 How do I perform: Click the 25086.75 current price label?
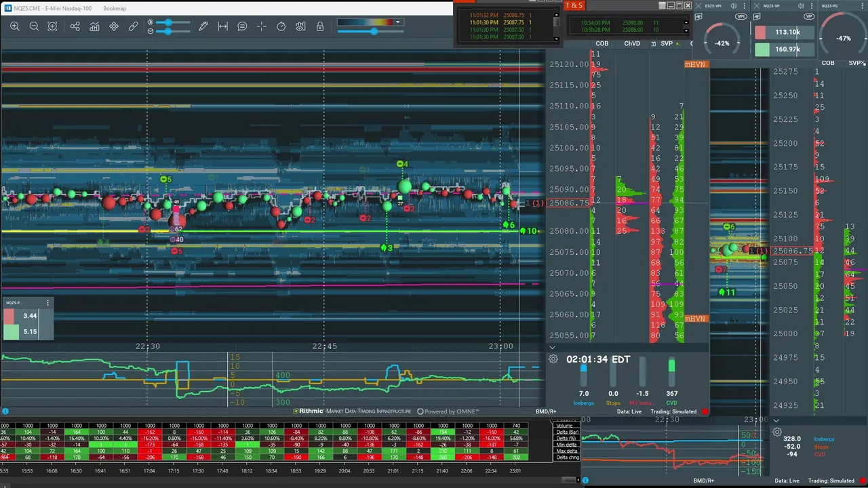[568, 203]
